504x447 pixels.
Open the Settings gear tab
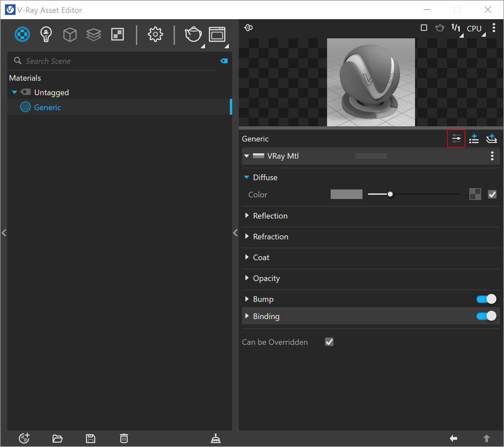pyautogui.click(x=155, y=34)
